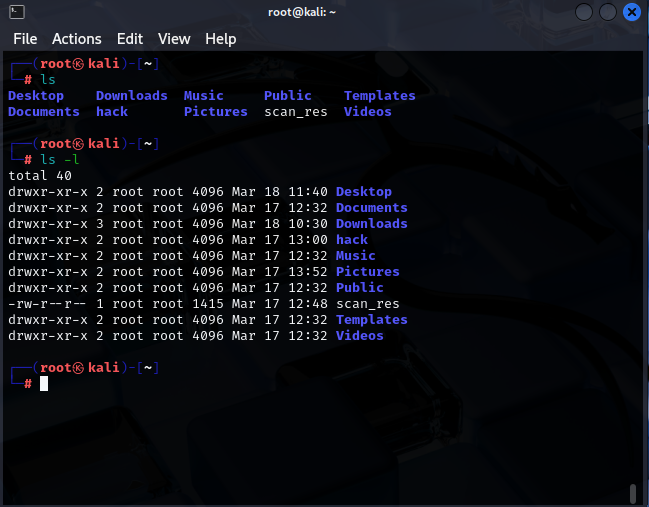Click 'Videos' in the first ls output

click(x=368, y=112)
